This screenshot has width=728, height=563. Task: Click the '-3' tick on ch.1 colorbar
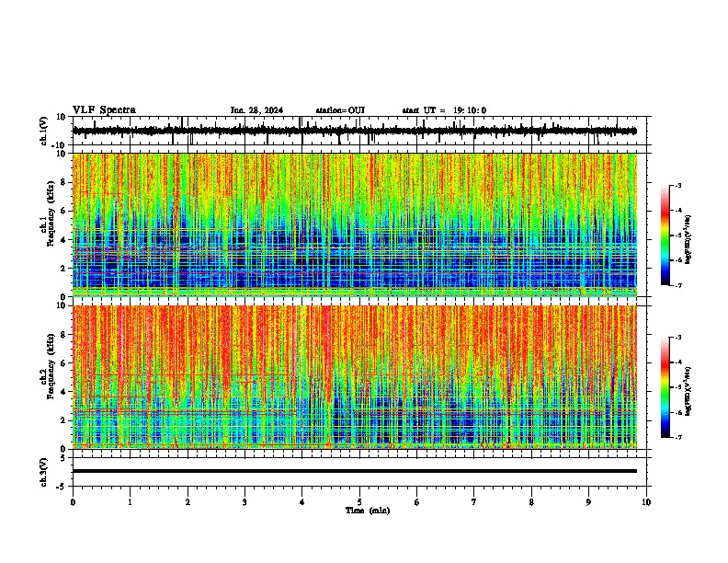click(x=677, y=185)
